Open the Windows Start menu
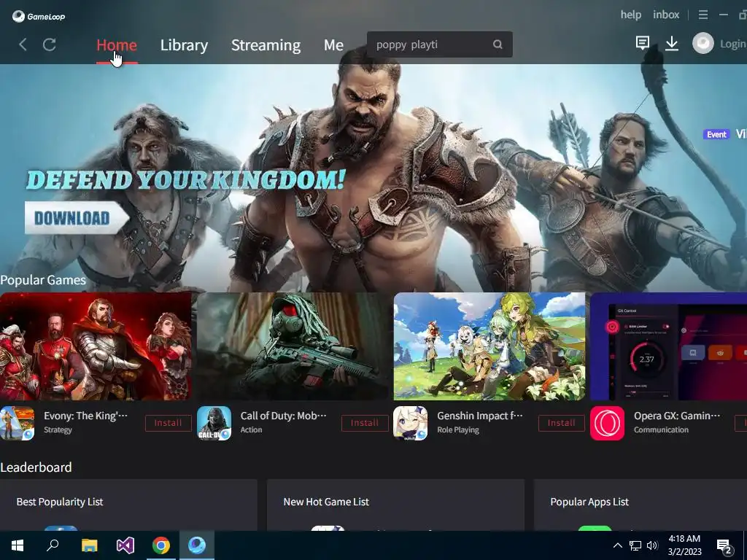Screen dimensions: 747x560 click(x=18, y=545)
